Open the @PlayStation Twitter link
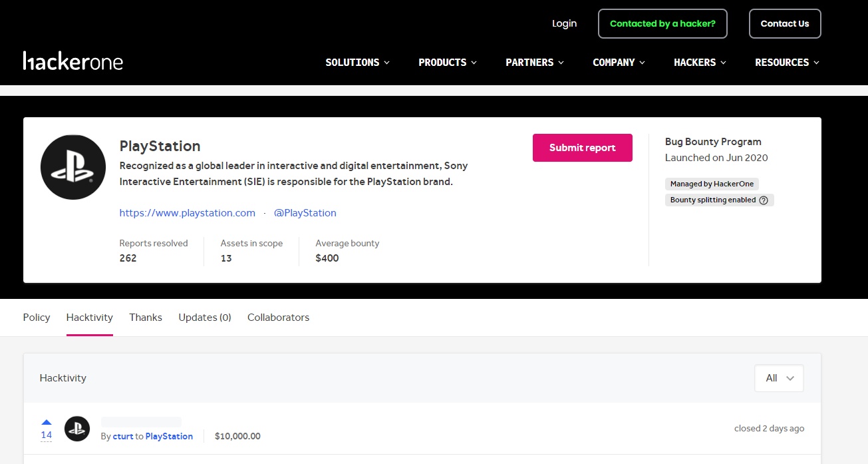Image resolution: width=868 pixels, height=464 pixels. (305, 213)
